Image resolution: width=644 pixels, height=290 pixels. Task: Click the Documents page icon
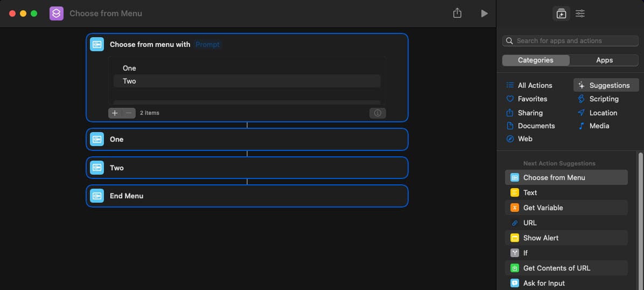(510, 126)
